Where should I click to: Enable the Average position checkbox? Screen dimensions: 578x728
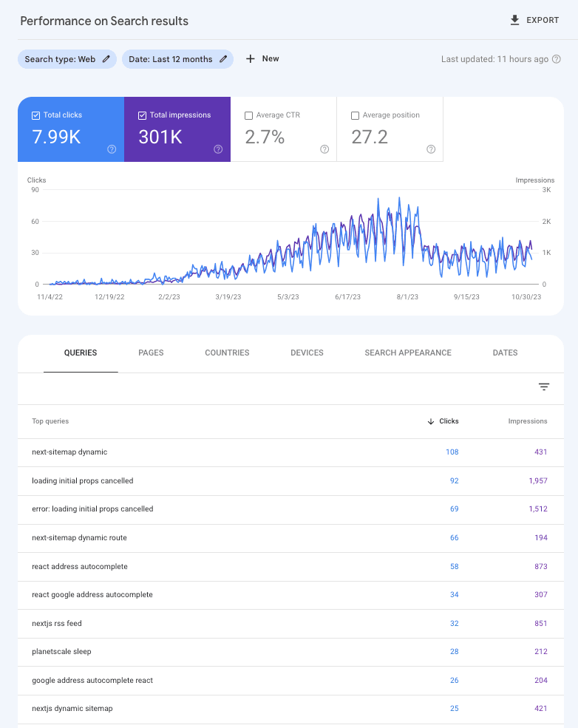[x=355, y=115]
